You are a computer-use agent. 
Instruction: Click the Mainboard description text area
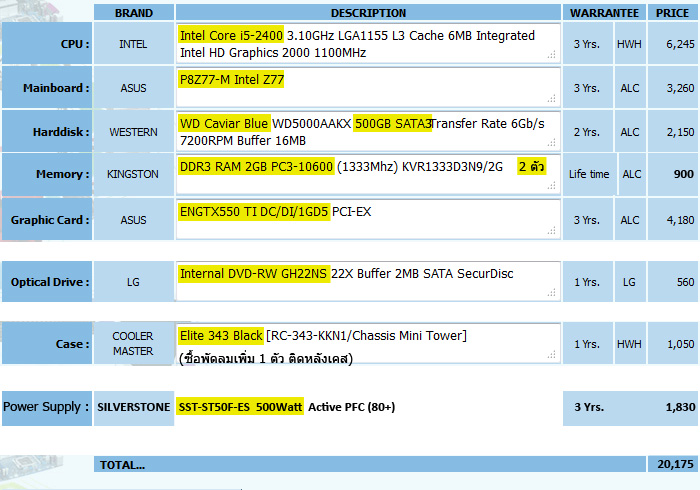click(x=368, y=87)
